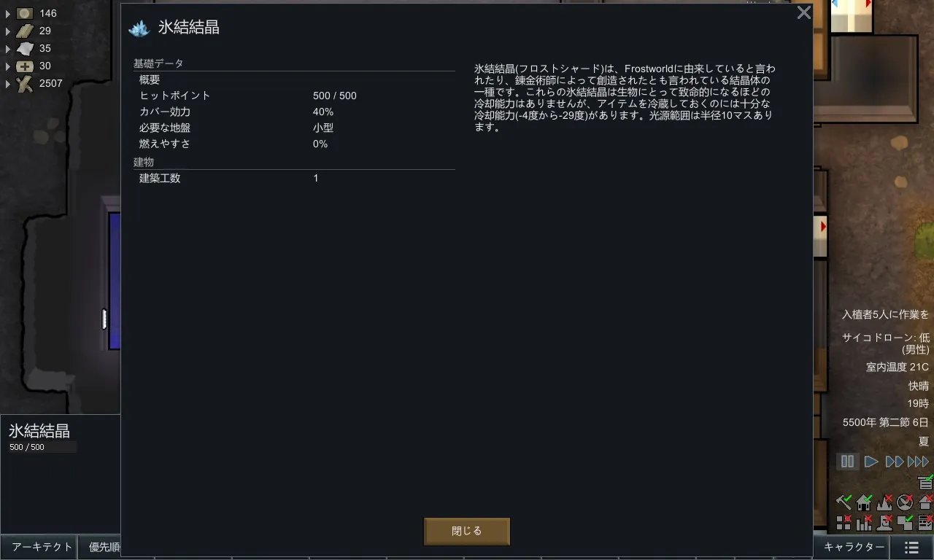The height and width of the screenshot is (560, 934).
Task: Expand the resource category showing 2507
Action: [x=8, y=84]
